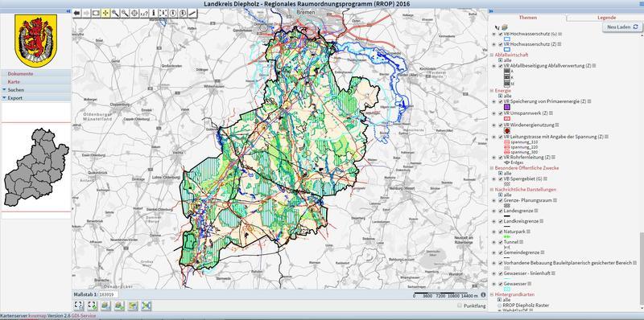This screenshot has width=644, height=320.
Task: Enable the Punktfang checkbox
Action: [459, 306]
